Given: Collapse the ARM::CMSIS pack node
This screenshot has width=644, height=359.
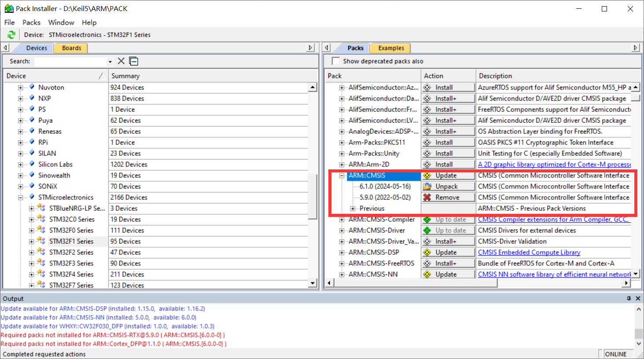Looking at the screenshot, I should [x=342, y=176].
